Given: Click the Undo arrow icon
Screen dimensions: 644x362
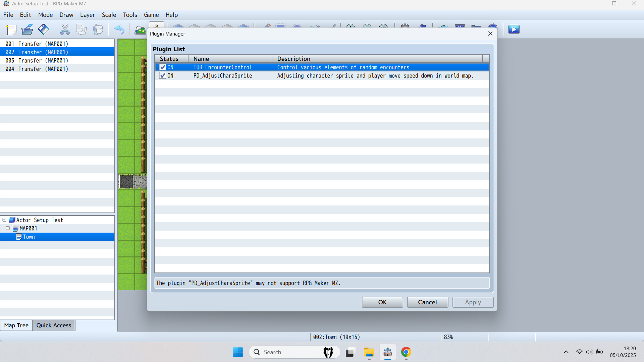Looking at the screenshot, I should [x=119, y=30].
